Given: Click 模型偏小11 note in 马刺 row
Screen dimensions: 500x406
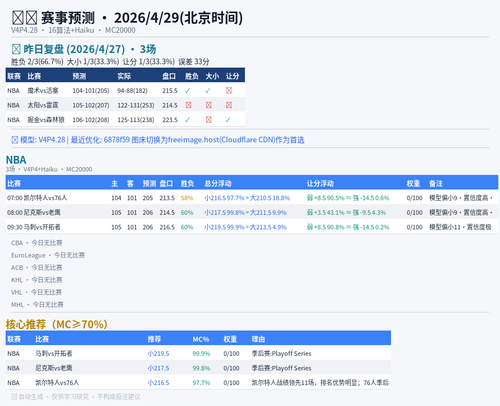Looking at the screenshot, I should click(460, 227).
